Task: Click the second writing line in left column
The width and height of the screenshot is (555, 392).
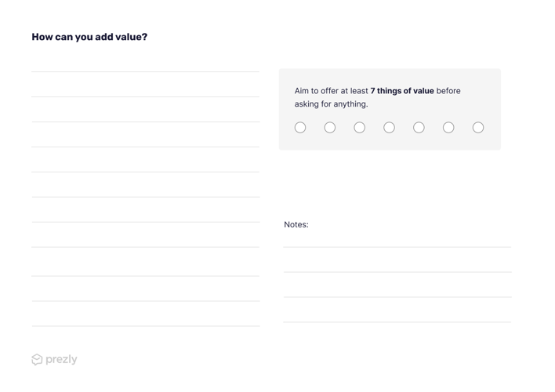Action: 146,96
